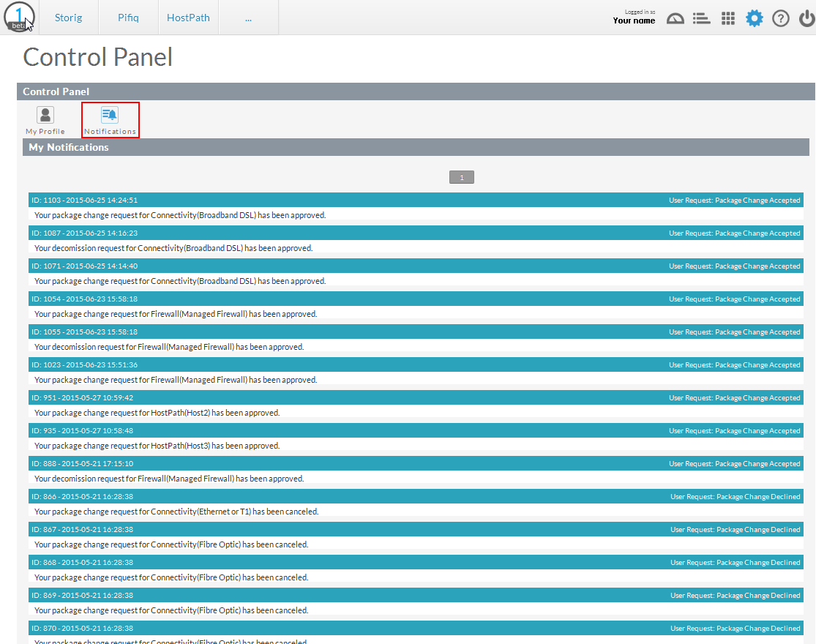This screenshot has width=816, height=644.
Task: Click the My Notifications section header
Action: 68,147
